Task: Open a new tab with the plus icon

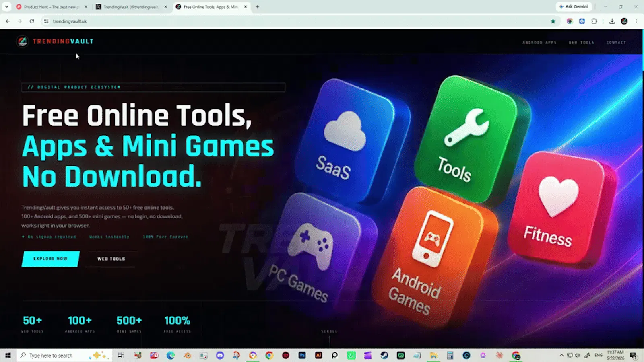Action: 258,6
